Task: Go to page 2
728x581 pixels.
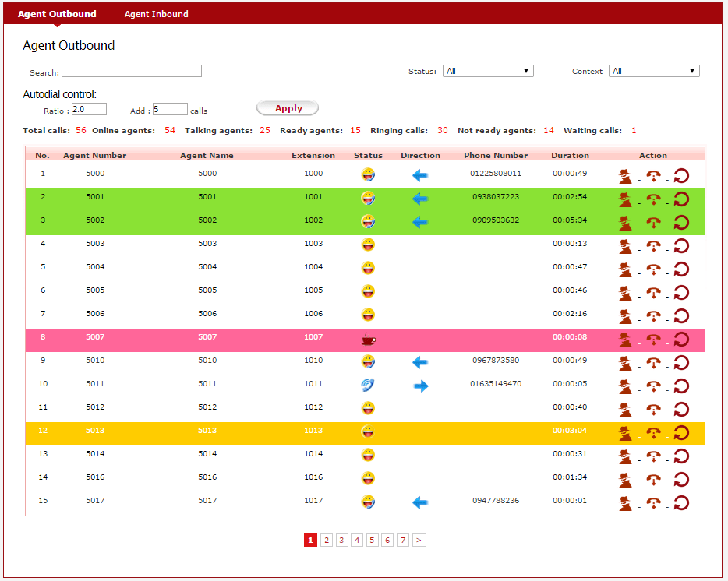Action: (x=327, y=541)
